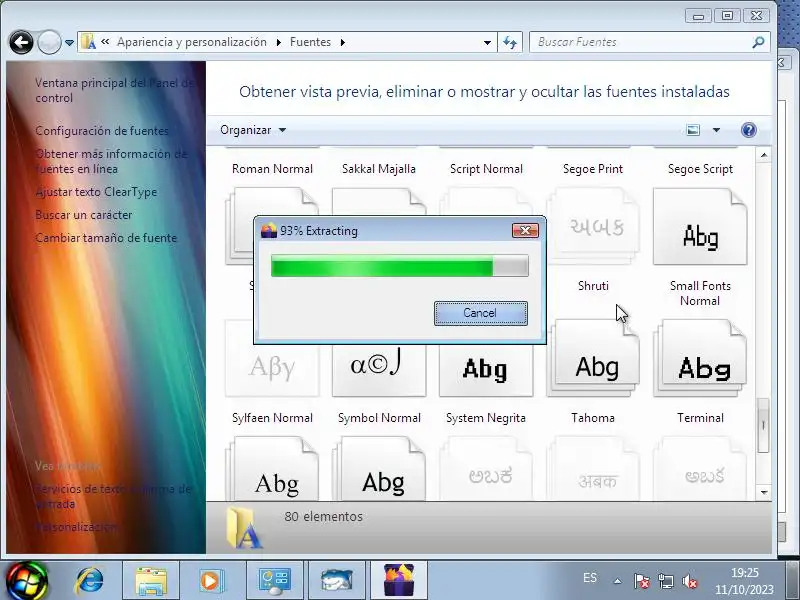
Task: Click the scrollbar down arrow
Action: (x=764, y=492)
